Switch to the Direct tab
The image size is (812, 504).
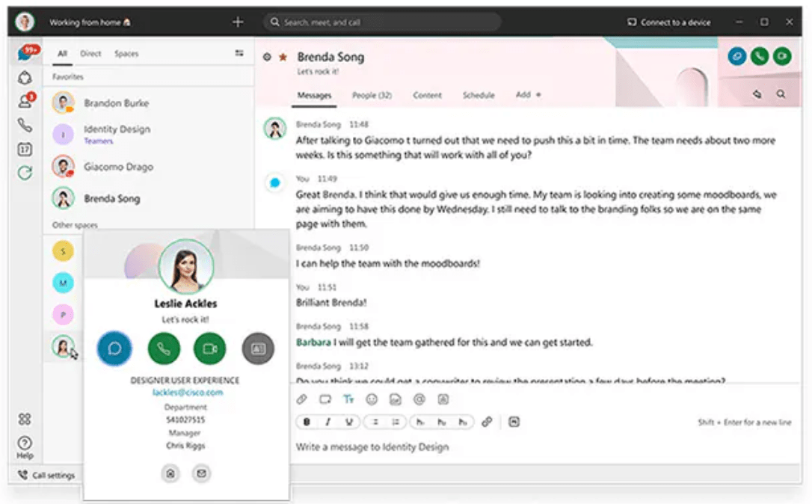pyautogui.click(x=90, y=53)
